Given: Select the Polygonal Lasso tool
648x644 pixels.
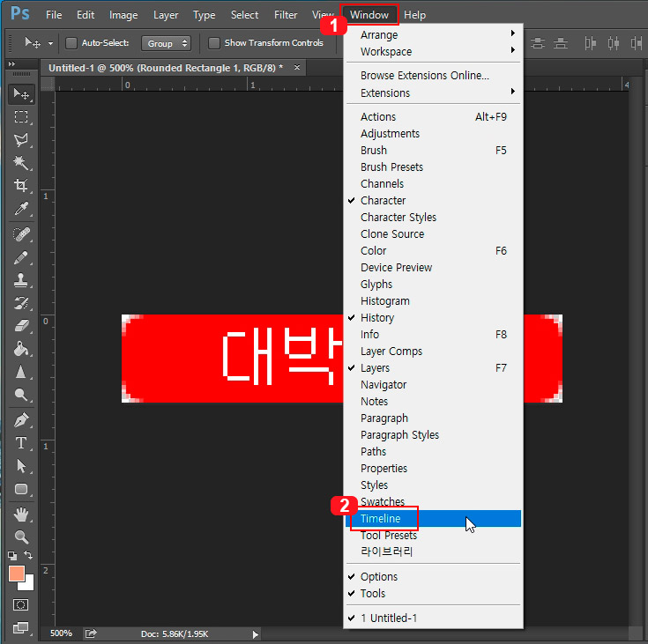Looking at the screenshot, I should coord(21,140).
